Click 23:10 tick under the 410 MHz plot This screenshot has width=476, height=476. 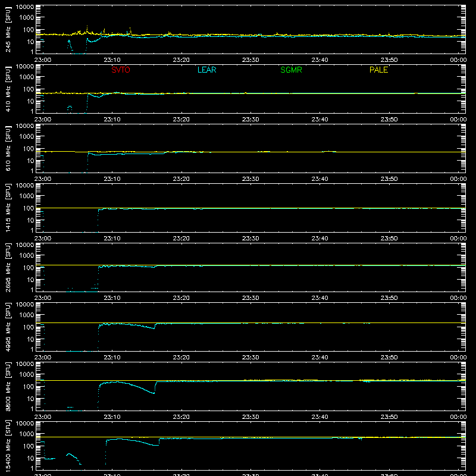(112, 120)
